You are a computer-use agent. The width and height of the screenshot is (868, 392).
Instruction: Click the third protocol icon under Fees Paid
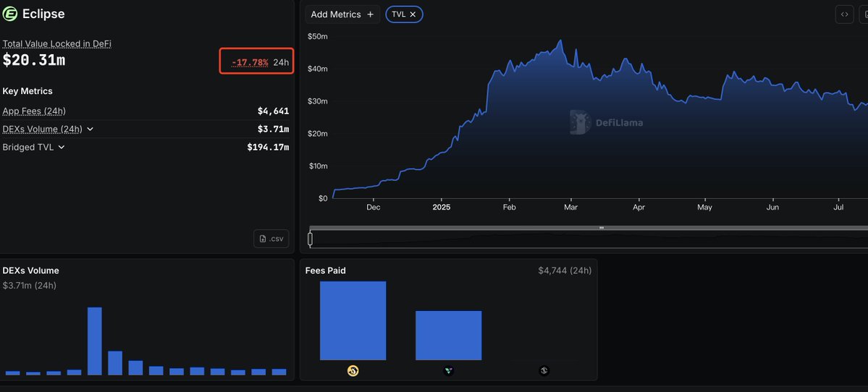[544, 371]
